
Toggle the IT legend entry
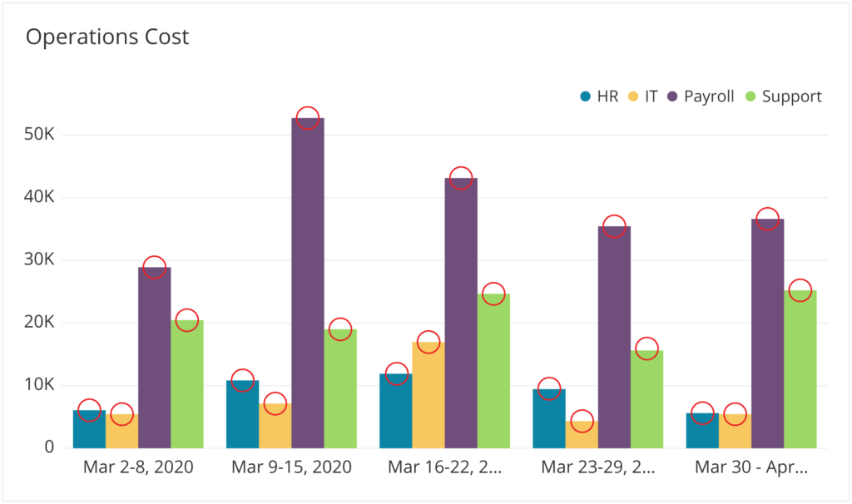click(641, 96)
